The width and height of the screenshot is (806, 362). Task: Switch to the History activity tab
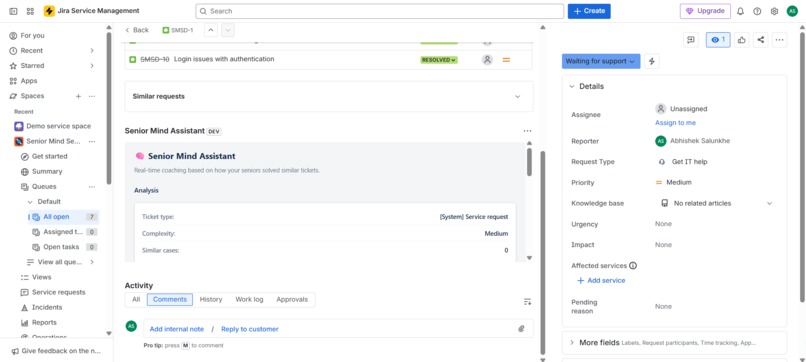[x=211, y=299]
